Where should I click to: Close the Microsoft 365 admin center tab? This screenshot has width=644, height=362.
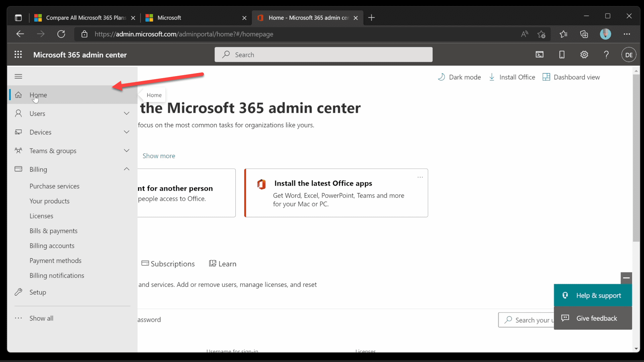click(356, 18)
